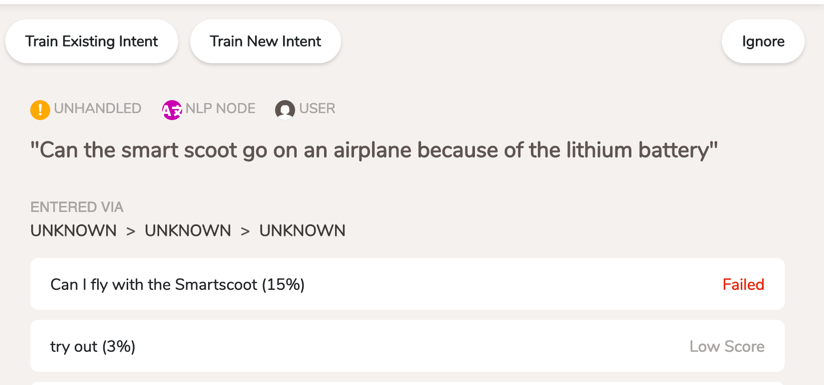Click the orange unhandled warning icon
Screen dimensions: 824x385
coord(40,109)
